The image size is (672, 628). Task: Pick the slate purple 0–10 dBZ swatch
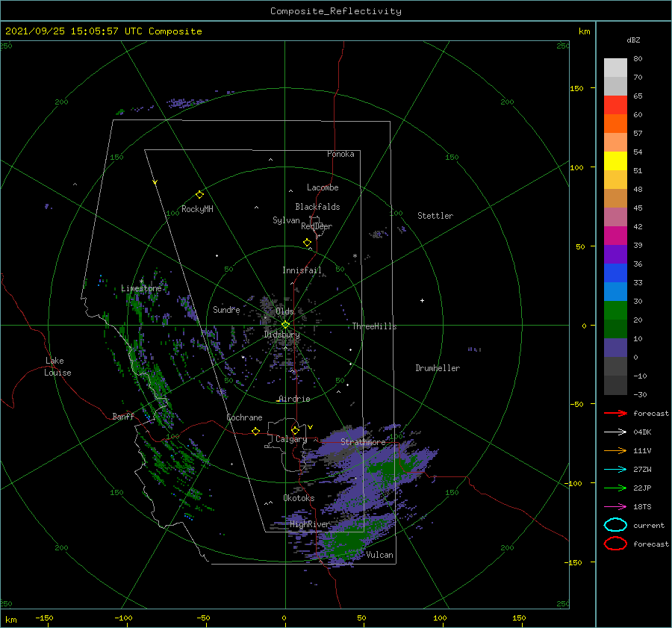pos(615,347)
